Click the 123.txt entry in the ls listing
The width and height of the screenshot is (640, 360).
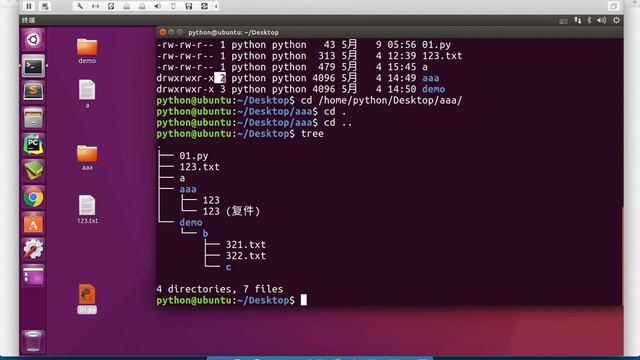click(x=442, y=56)
